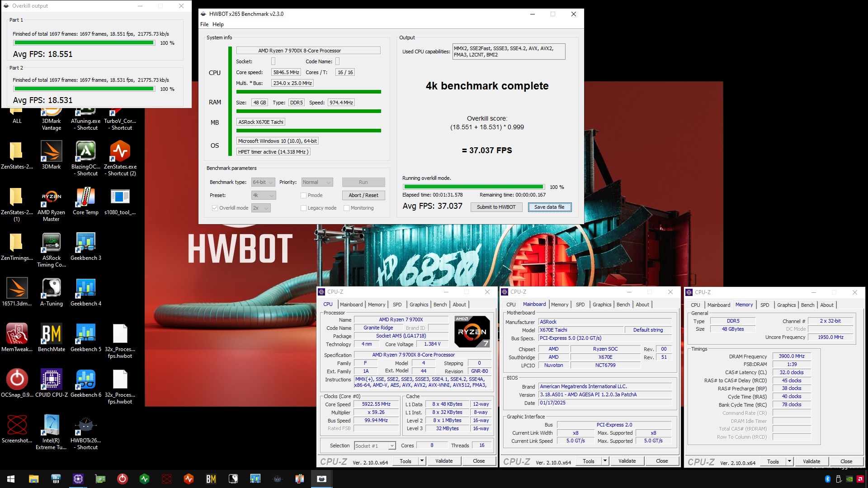Click Close in CPU-Z Memory window
The image size is (868, 488).
846,461
